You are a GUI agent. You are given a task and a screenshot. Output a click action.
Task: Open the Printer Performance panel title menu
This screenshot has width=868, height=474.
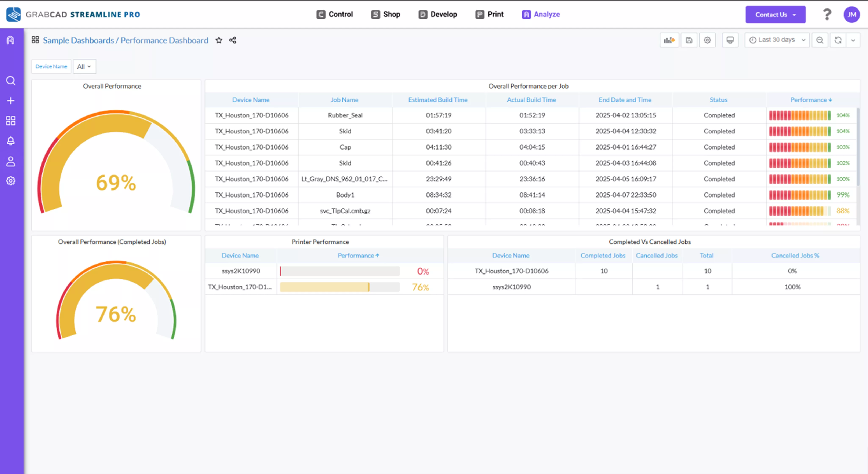coord(320,242)
